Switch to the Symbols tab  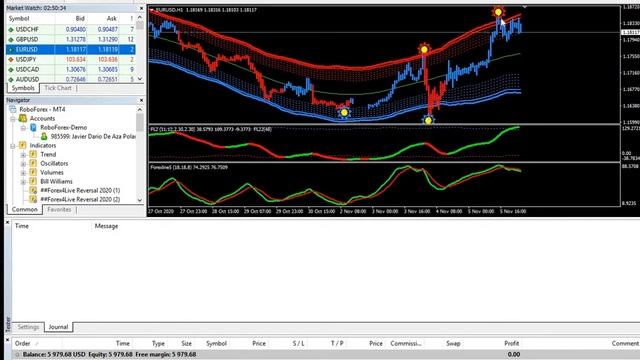coord(23,88)
